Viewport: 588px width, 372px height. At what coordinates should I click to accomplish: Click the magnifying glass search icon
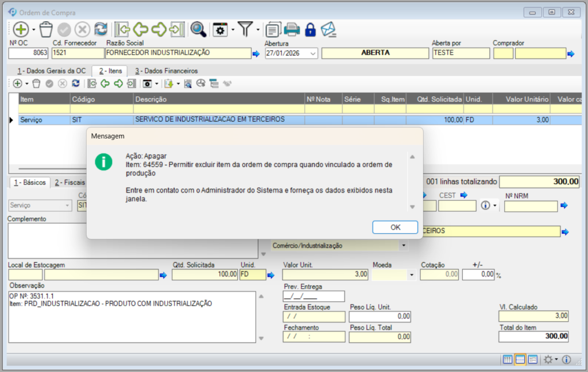point(198,29)
